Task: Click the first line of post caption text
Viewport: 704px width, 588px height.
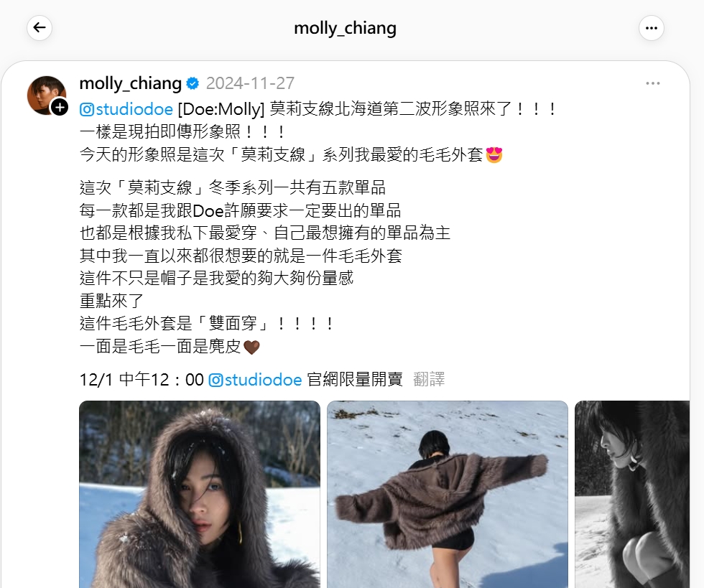Action: click(318, 109)
